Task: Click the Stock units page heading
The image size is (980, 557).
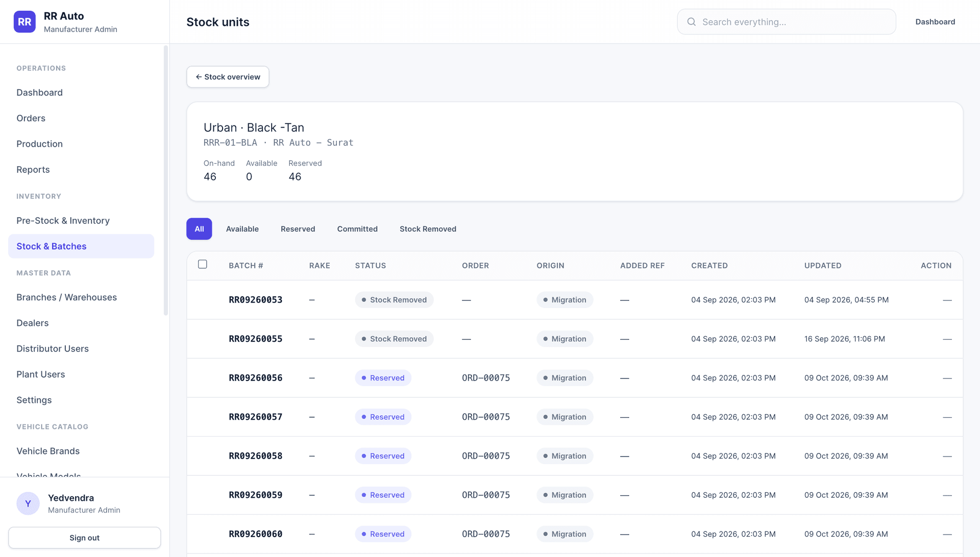Action: click(x=218, y=22)
